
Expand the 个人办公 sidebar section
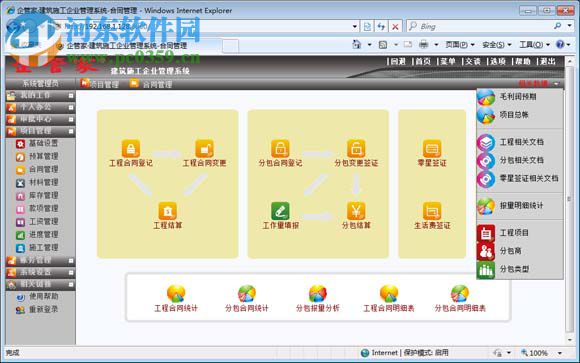(x=71, y=108)
